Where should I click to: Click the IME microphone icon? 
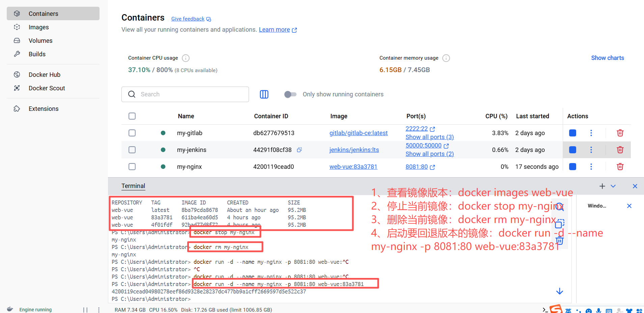(x=598, y=311)
